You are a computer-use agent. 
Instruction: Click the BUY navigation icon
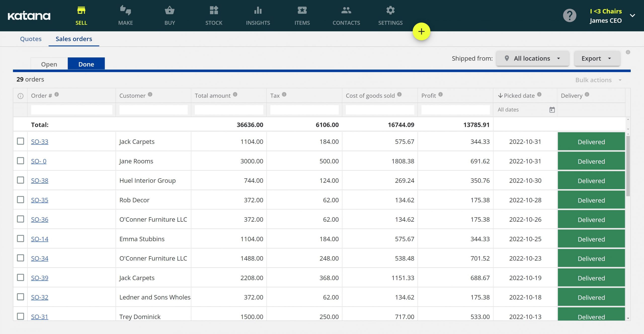[169, 15]
